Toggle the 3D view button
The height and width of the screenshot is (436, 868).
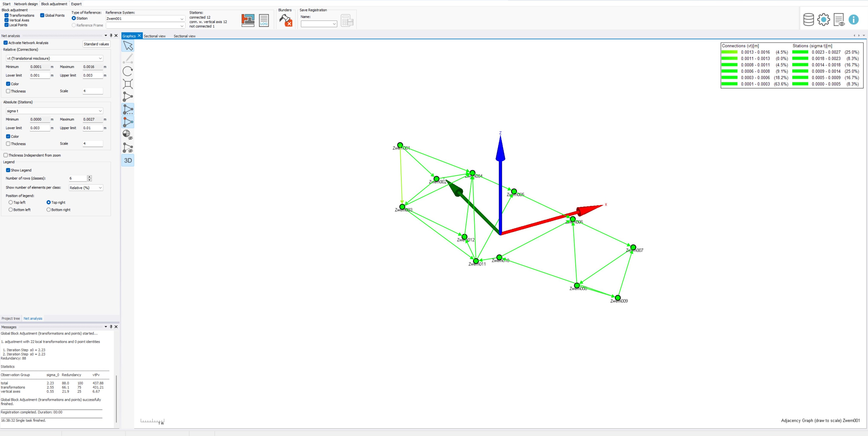pos(128,161)
